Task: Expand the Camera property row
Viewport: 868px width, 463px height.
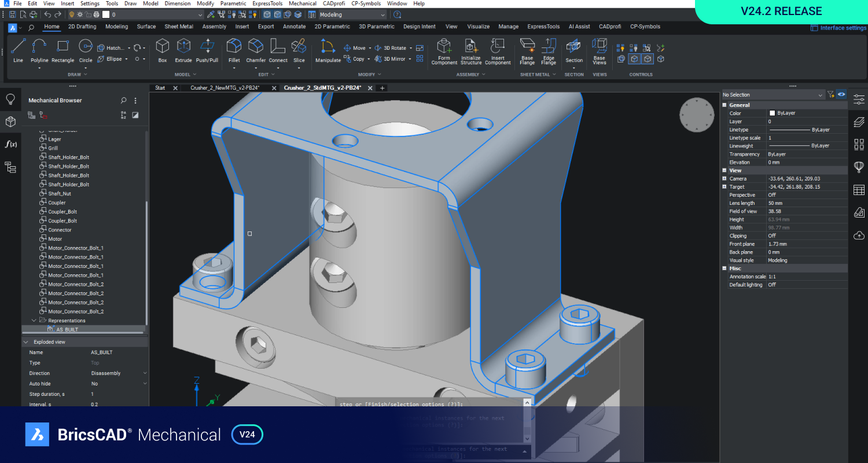Action: coord(724,179)
